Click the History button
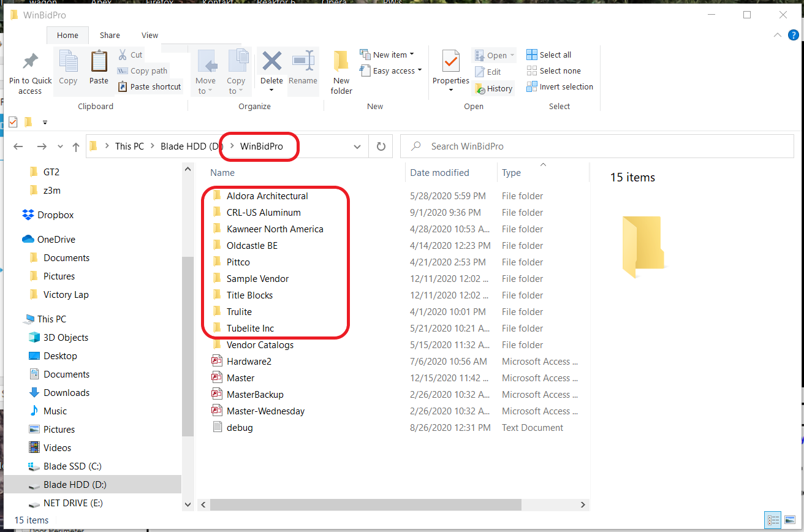Screen dimensions: 804x532 494,88
